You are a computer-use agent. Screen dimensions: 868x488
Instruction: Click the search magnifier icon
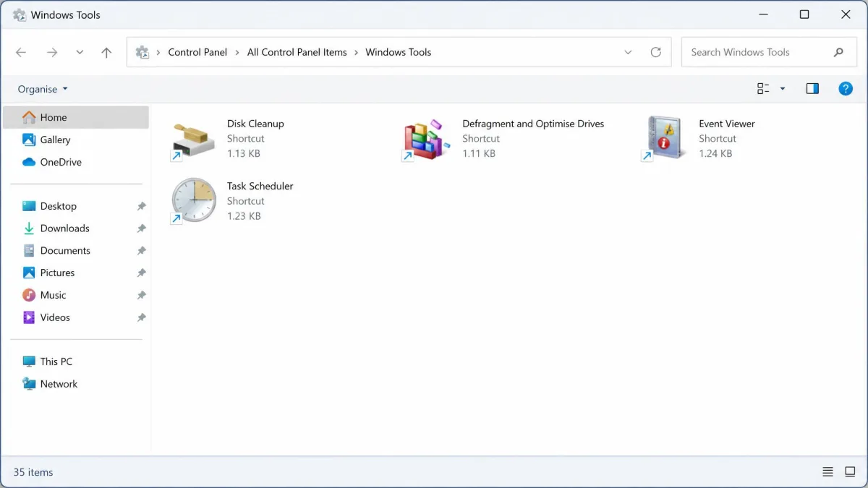839,52
